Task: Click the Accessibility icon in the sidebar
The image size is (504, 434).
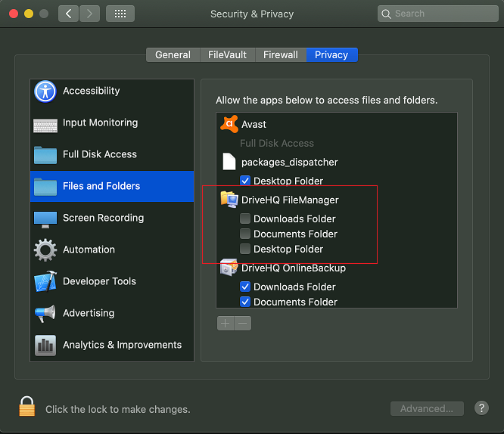Action: [x=45, y=91]
